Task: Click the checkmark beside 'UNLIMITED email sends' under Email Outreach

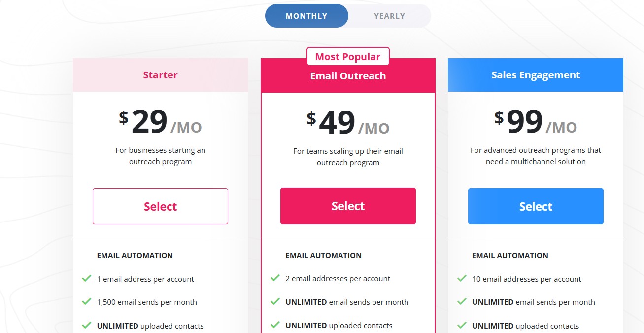Action: (x=274, y=302)
